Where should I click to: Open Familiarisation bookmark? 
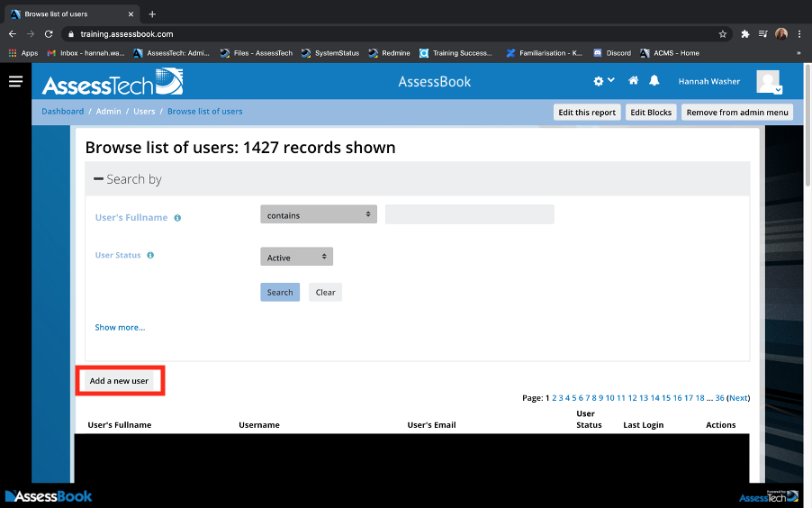[x=545, y=53]
